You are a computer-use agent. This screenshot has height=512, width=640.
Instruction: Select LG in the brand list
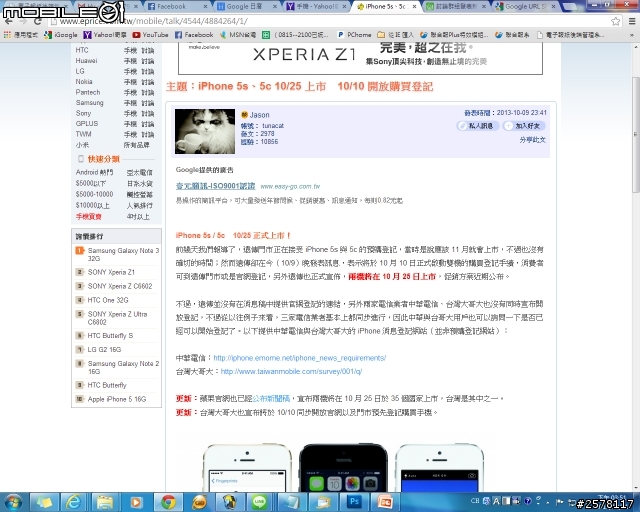[80, 71]
